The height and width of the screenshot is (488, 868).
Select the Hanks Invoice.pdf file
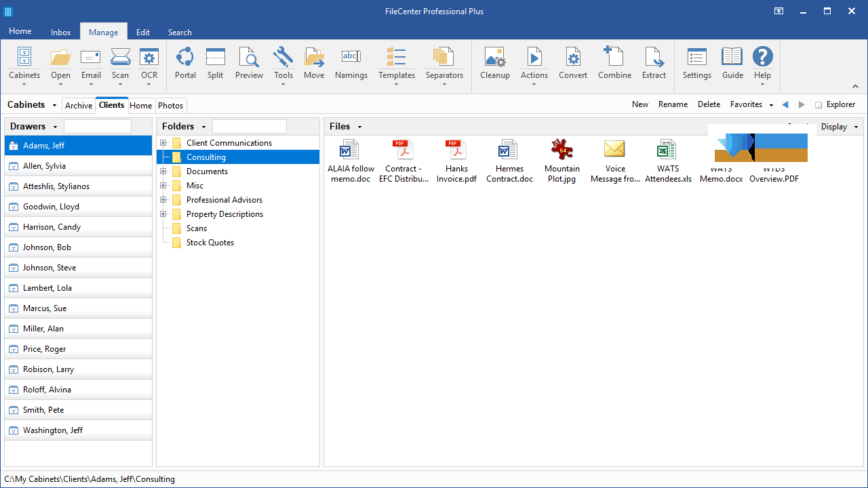[x=456, y=161]
